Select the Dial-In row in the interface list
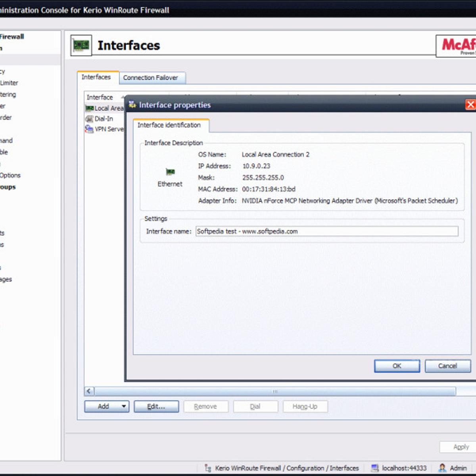Image resolution: width=476 pixels, height=476 pixels. point(104,119)
